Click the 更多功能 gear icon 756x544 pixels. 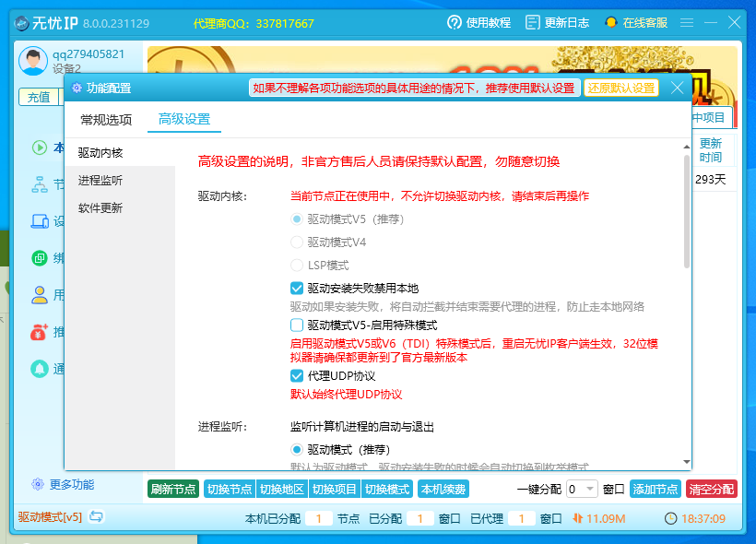point(38,484)
